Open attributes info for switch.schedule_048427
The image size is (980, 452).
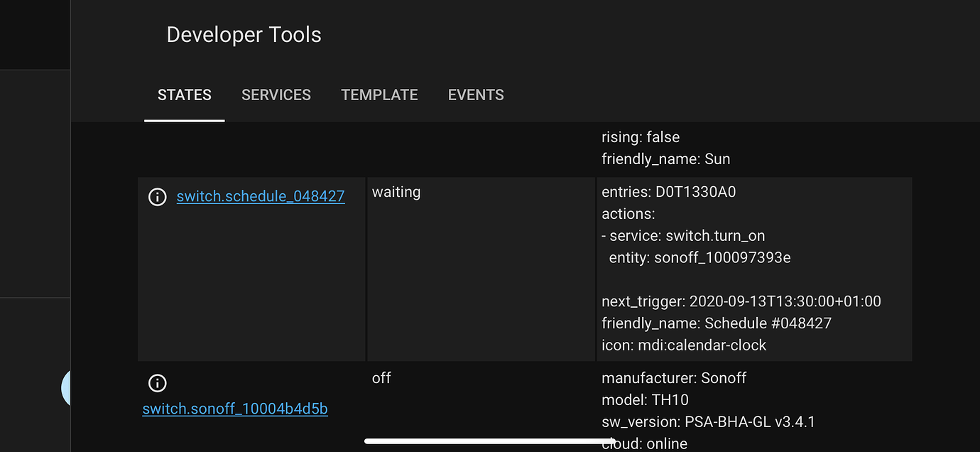[157, 196]
